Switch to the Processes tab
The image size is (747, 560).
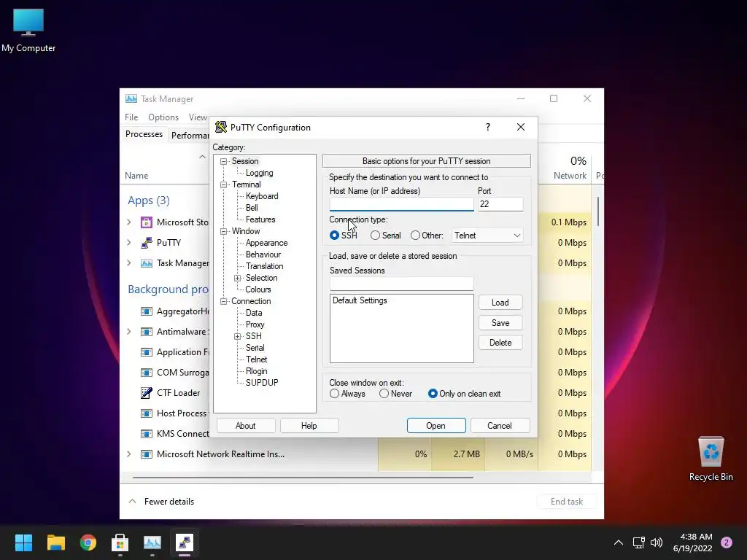point(144,134)
